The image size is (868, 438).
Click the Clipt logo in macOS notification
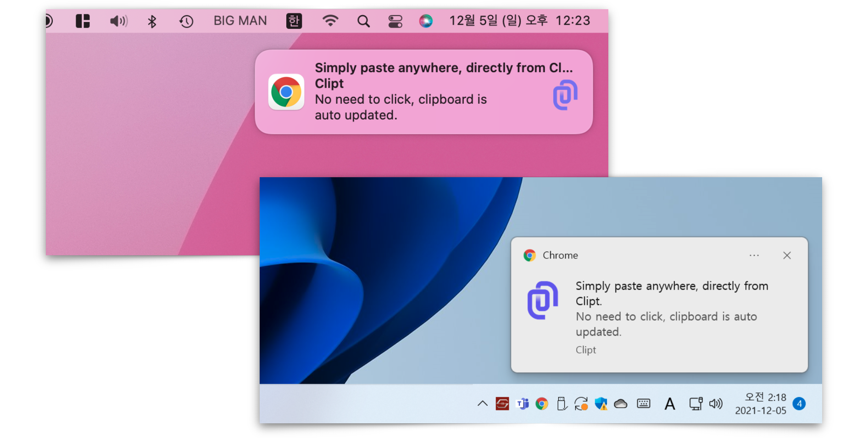pyautogui.click(x=565, y=95)
